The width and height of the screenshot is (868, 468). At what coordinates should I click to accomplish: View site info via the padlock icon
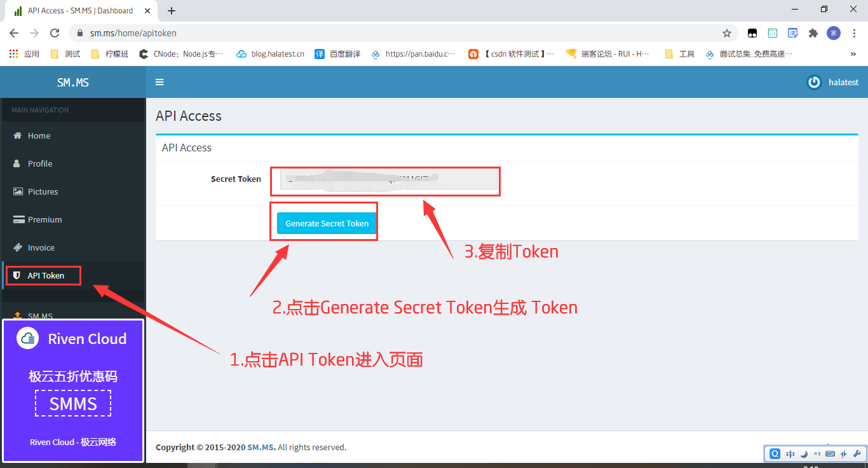(80, 33)
